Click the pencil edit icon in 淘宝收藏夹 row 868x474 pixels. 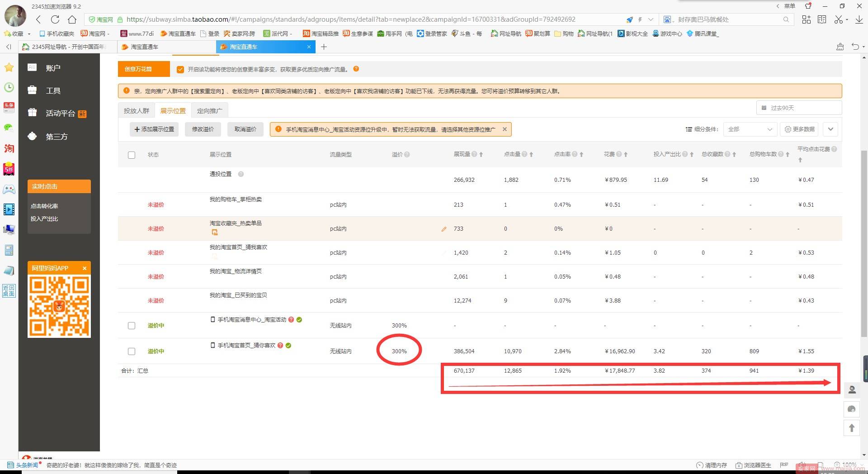(x=444, y=229)
